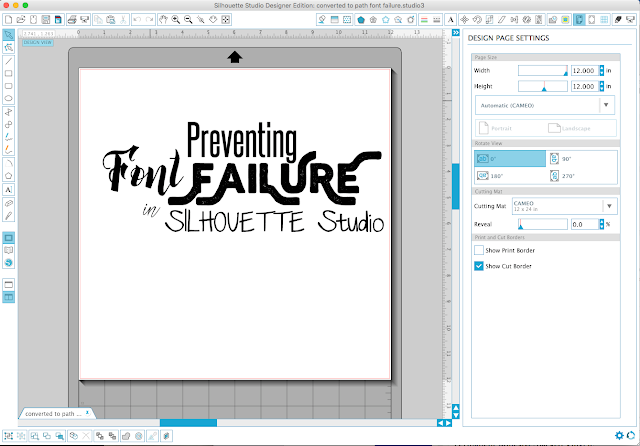
Task: Click the Height value stepper arrows
Action: 601,86
